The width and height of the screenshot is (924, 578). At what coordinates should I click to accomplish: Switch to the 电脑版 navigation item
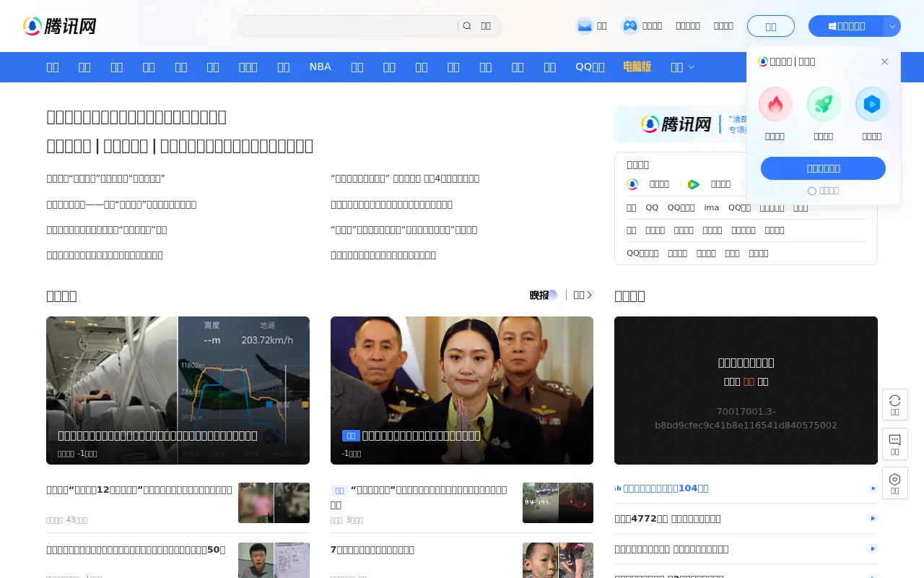637,66
